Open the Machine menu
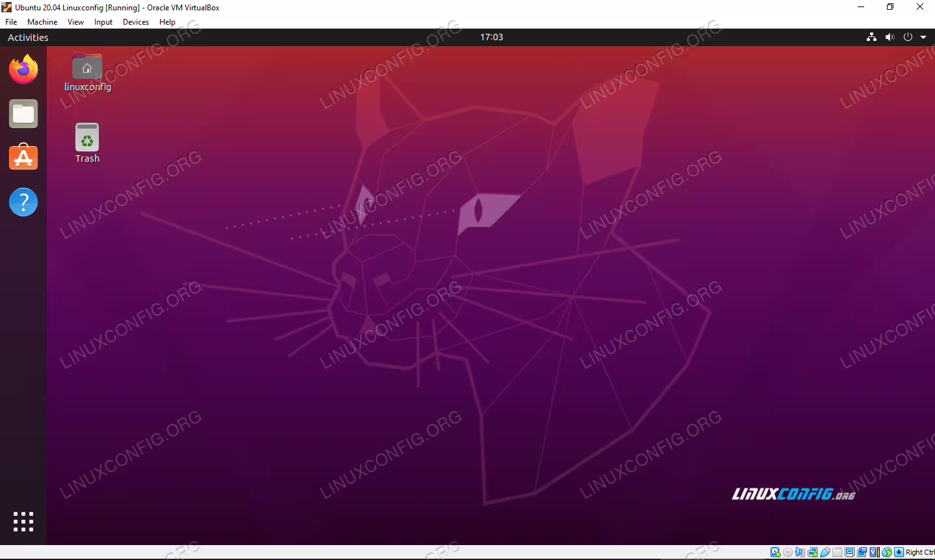Viewport: 935px width, 560px height. coord(42,21)
